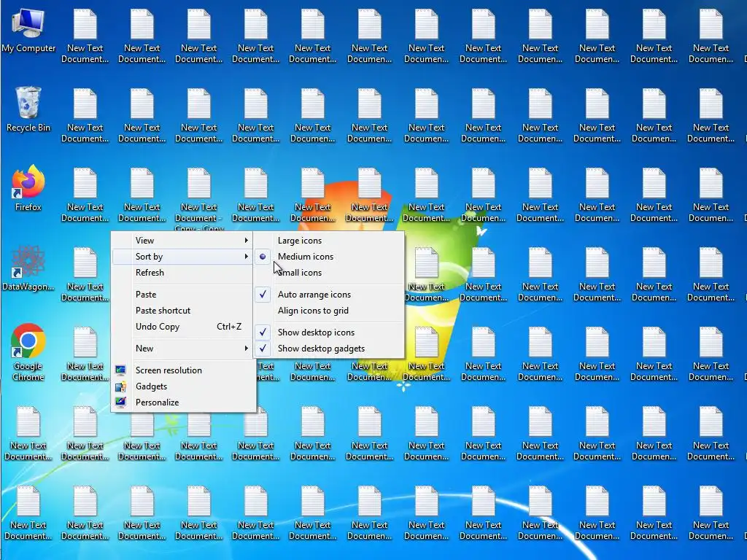747x560 pixels.
Task: Select the Recycle Bin icon
Action: pos(28,109)
